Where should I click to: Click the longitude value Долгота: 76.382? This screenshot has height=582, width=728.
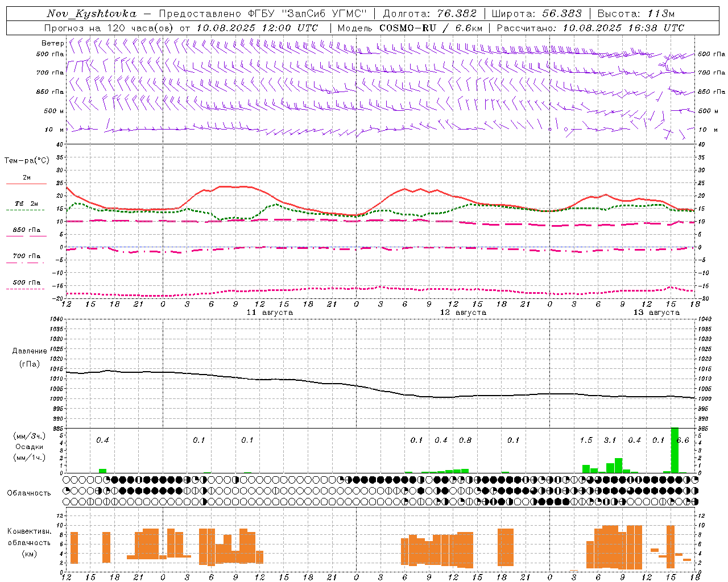[x=429, y=14]
